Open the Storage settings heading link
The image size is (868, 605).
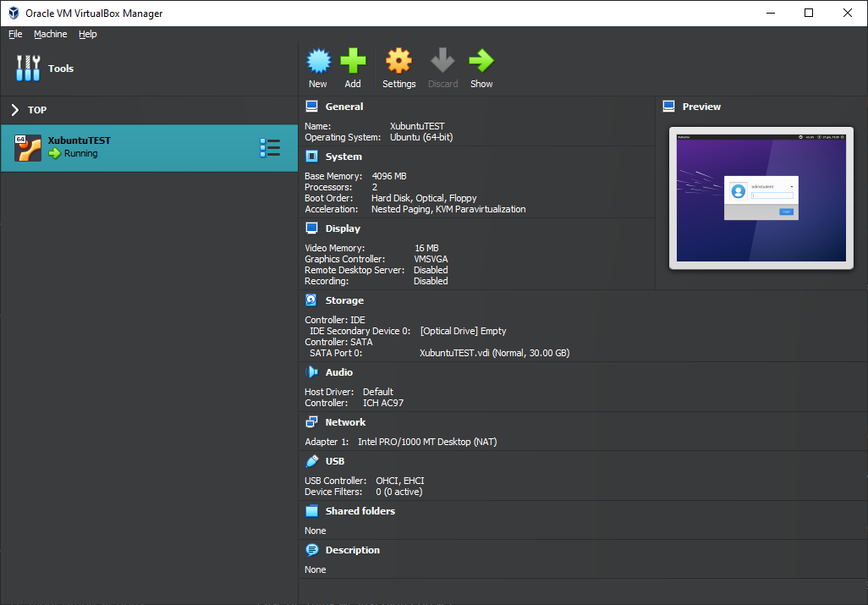click(x=344, y=300)
